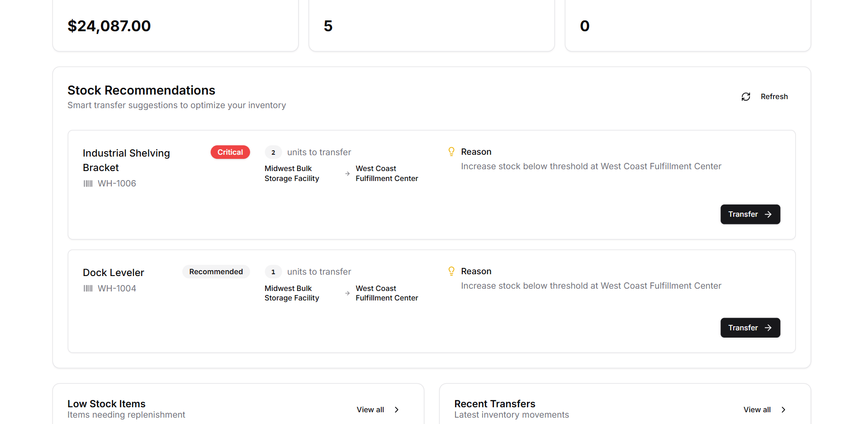The image size is (868, 424).
Task: Click the Smart transfer suggestions subtitle
Action: pyautogui.click(x=177, y=105)
